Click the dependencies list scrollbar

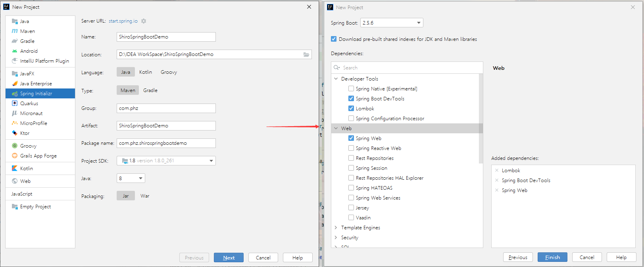481,119
